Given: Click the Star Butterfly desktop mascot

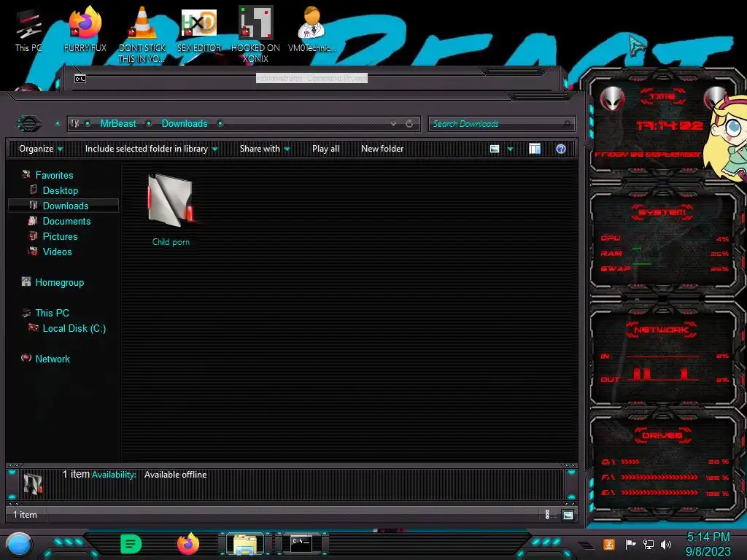Looking at the screenshot, I should click(x=726, y=137).
